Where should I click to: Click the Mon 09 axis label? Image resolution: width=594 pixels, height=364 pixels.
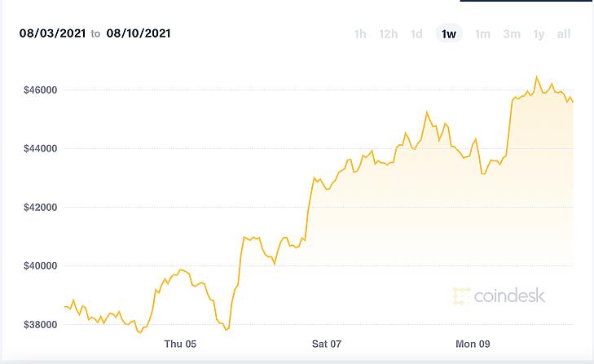click(x=473, y=344)
